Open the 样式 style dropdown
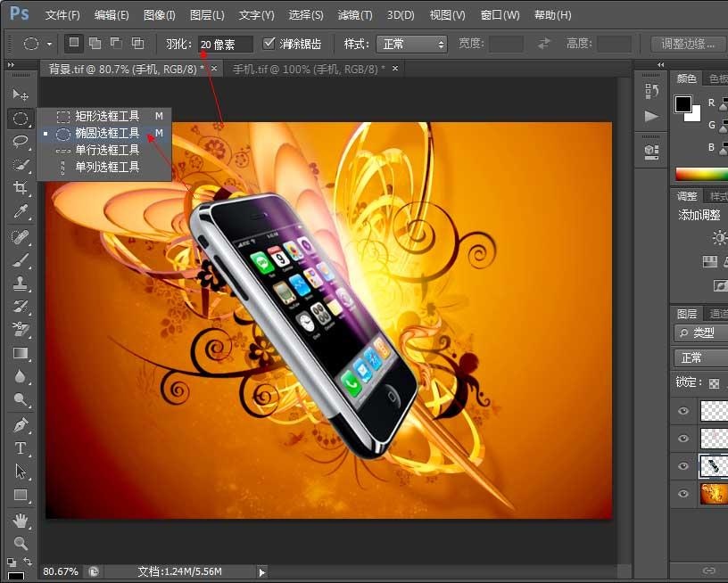The height and width of the screenshot is (583, 728). click(x=410, y=44)
